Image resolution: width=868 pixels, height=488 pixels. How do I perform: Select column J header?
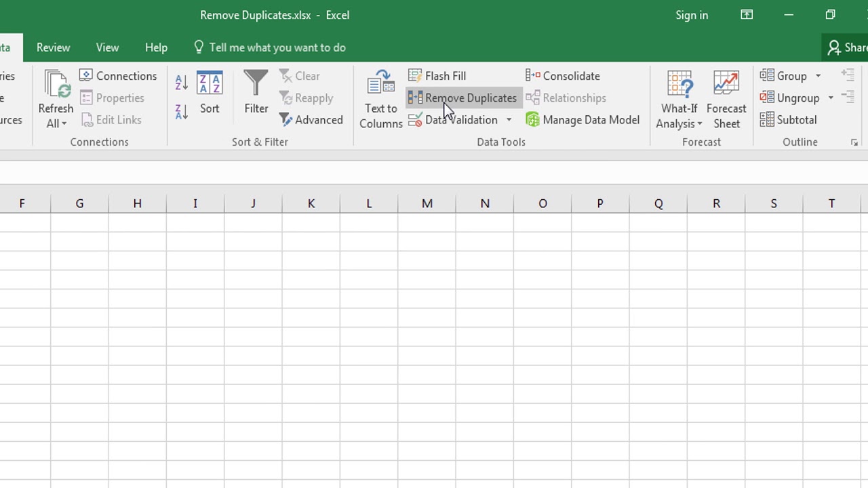[x=253, y=203]
